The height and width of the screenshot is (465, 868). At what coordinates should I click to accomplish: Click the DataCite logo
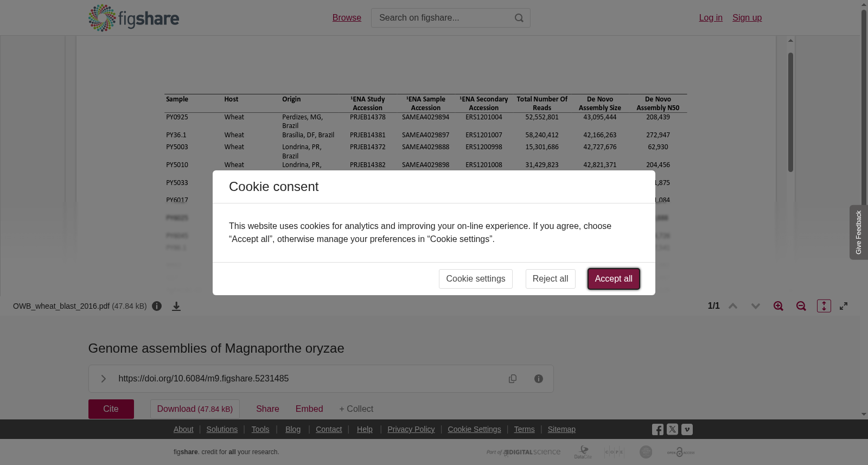(x=583, y=452)
